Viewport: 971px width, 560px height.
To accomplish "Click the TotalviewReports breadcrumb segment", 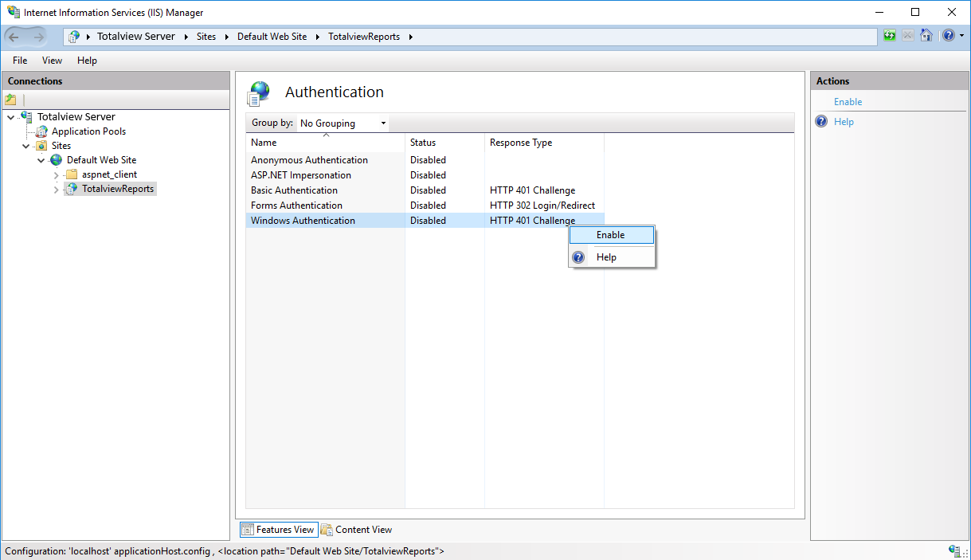I will [364, 37].
